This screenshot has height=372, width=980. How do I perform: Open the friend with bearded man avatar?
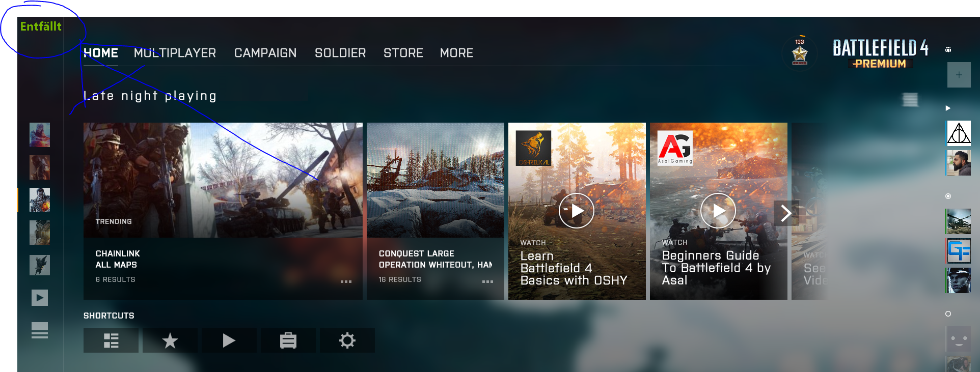click(959, 163)
